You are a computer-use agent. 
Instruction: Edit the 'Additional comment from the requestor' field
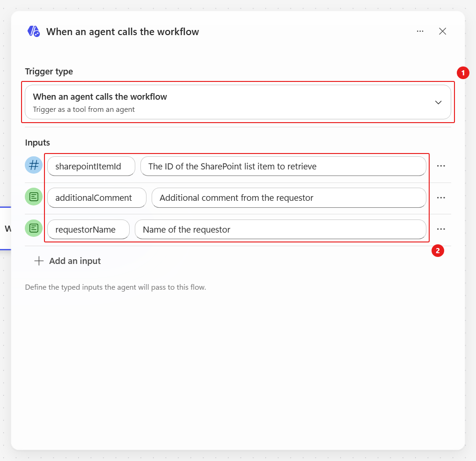pyautogui.click(x=289, y=198)
